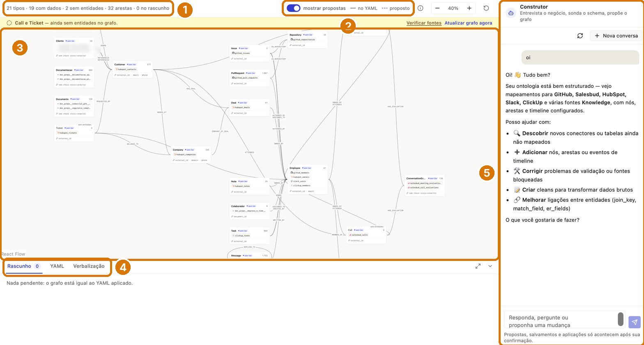Select the Task node in the graph
The image size is (644, 345).
click(249, 236)
